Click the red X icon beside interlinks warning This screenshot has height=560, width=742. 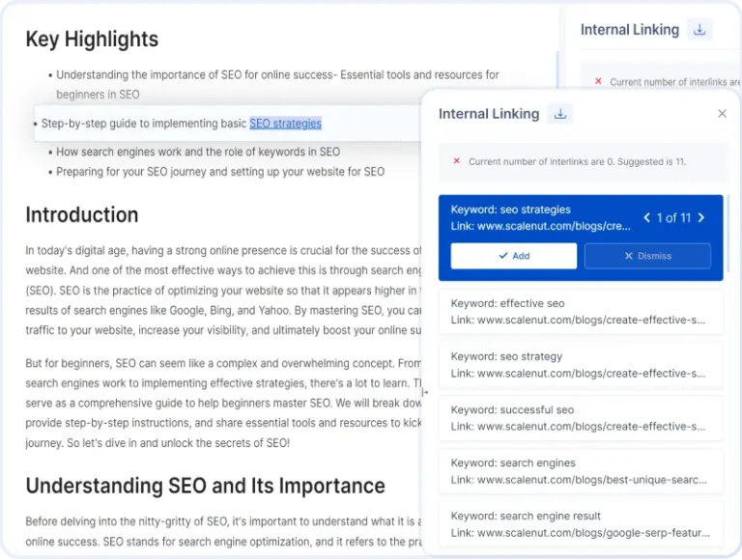point(456,161)
